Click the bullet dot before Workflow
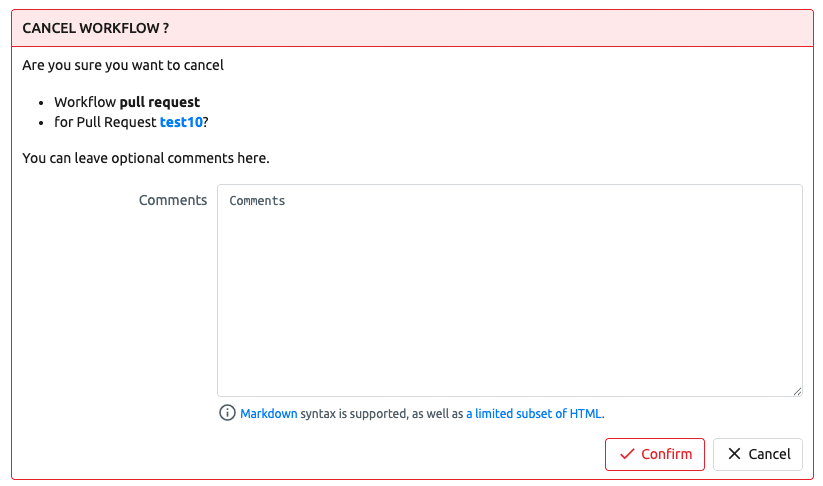Screen dimensions: 823x486 (40, 102)
